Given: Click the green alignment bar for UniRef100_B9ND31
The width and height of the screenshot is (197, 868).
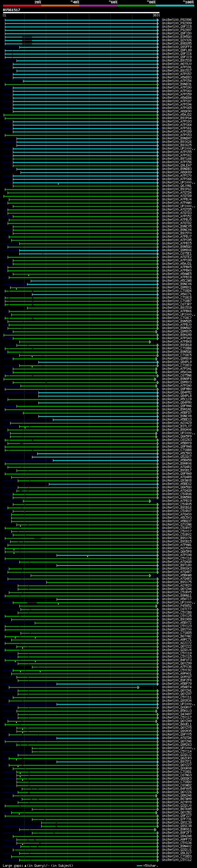Looking at the screenshot, I should click(82, 84).
